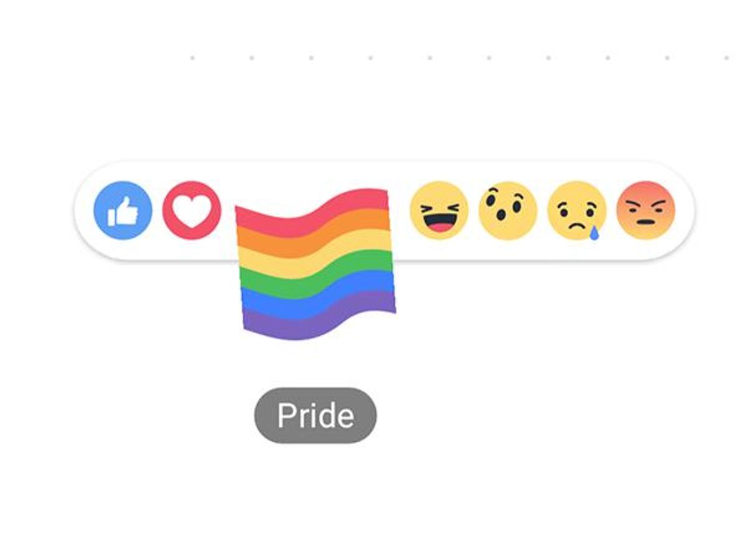747x560 pixels.
Task: Choose the red Love heart reaction
Action: pyautogui.click(x=192, y=210)
